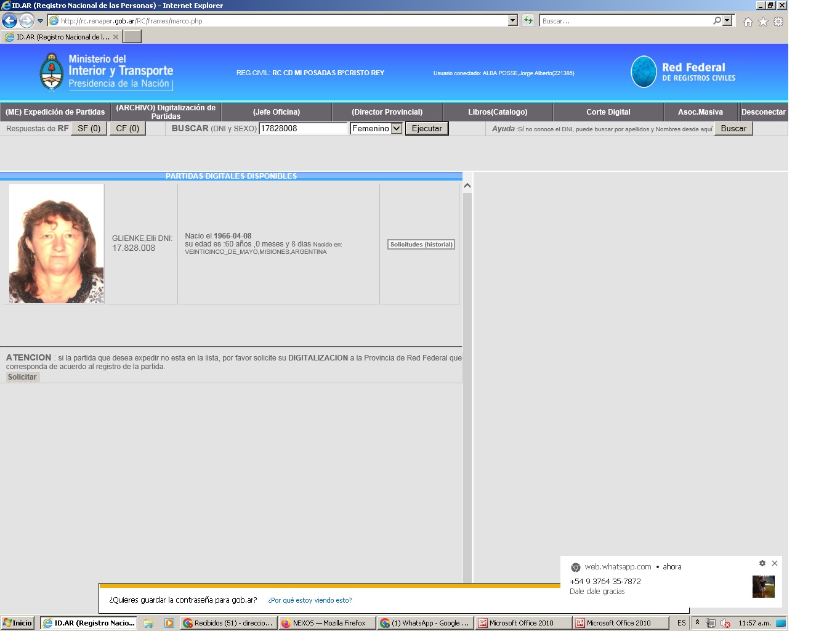The height and width of the screenshot is (631, 840).
Task: Click the browser back arrow button
Action: coord(10,21)
